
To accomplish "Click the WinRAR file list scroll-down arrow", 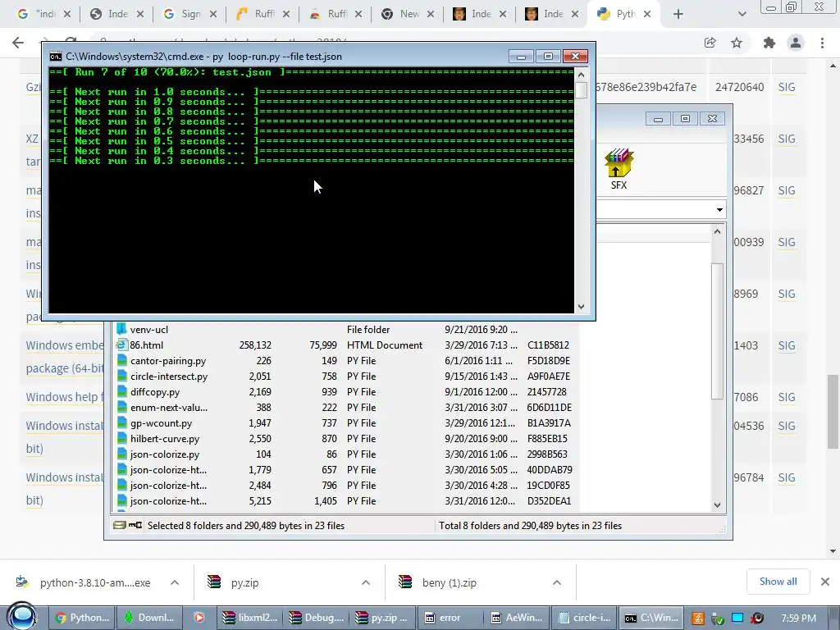I will pyautogui.click(x=717, y=505).
